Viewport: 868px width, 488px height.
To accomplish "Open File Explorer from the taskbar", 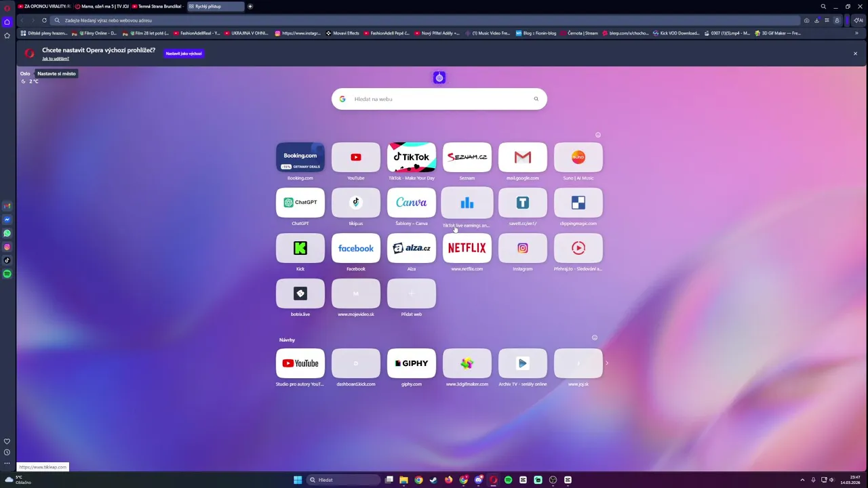I will [403, 480].
